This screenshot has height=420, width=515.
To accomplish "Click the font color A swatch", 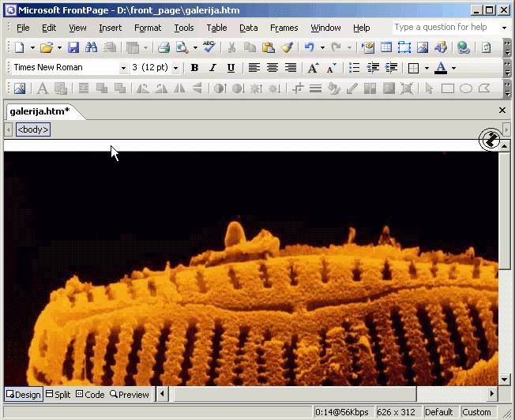I will point(441,68).
